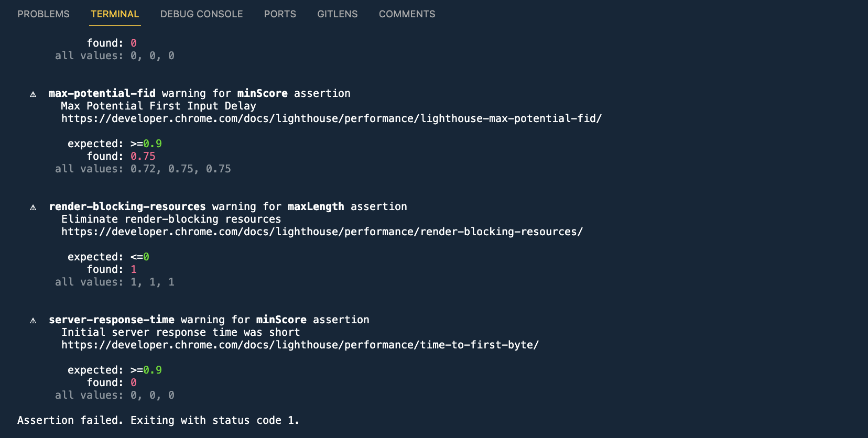Viewport: 868px width, 438px height.
Task: Switch to the COMMENTS tab
Action: (x=407, y=14)
